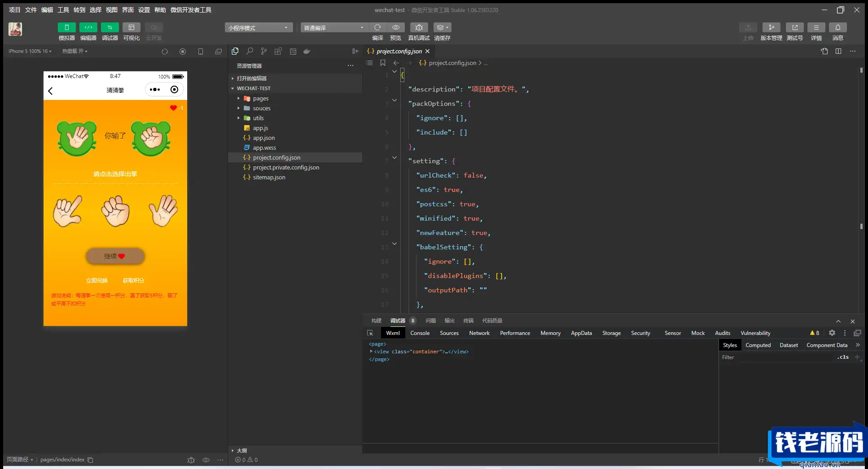Switch to the Network tab

479,333
